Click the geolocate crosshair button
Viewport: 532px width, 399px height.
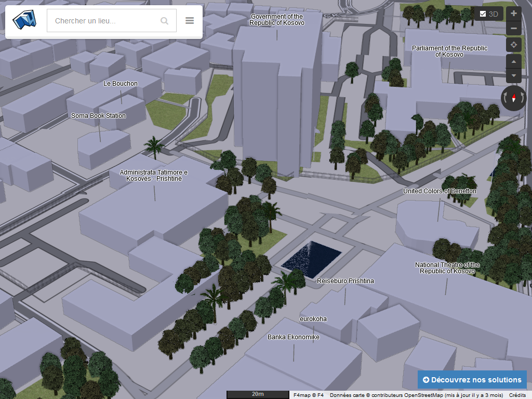click(x=514, y=45)
